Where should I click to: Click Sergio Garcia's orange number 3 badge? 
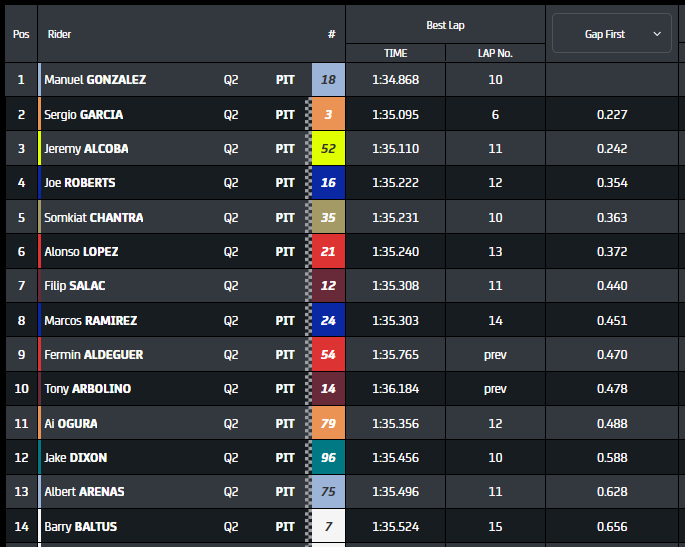click(x=328, y=114)
